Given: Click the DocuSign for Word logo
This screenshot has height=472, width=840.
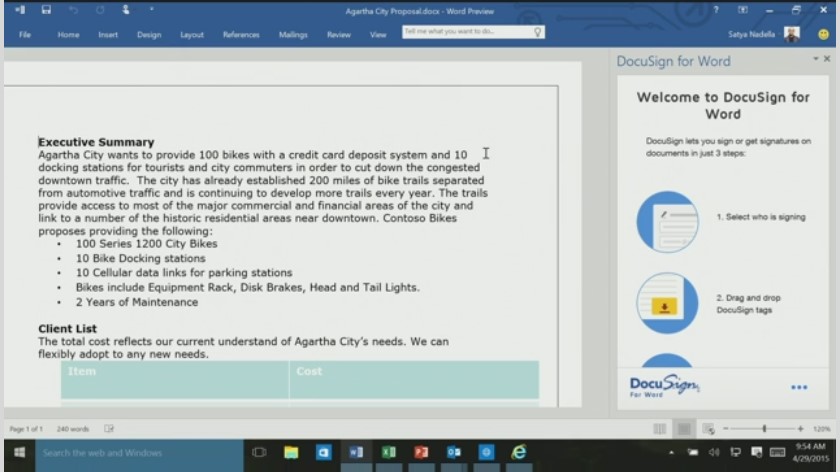Looking at the screenshot, I should 664,386.
